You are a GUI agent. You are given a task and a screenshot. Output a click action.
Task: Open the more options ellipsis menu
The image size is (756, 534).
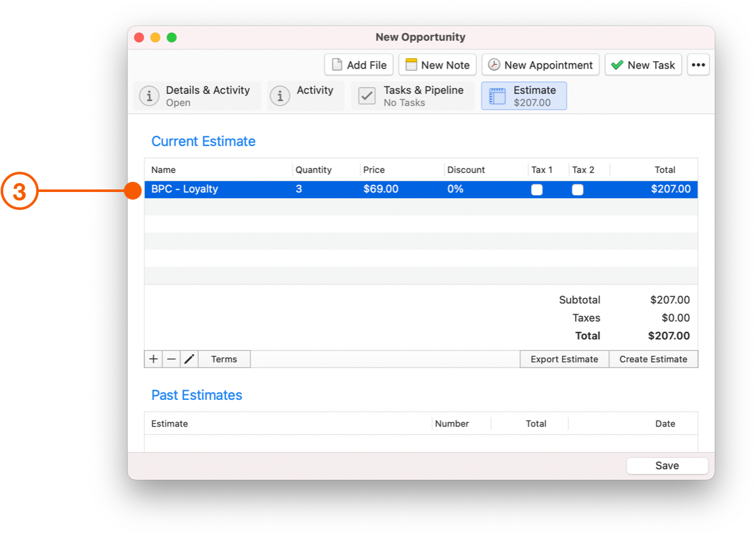(x=698, y=65)
